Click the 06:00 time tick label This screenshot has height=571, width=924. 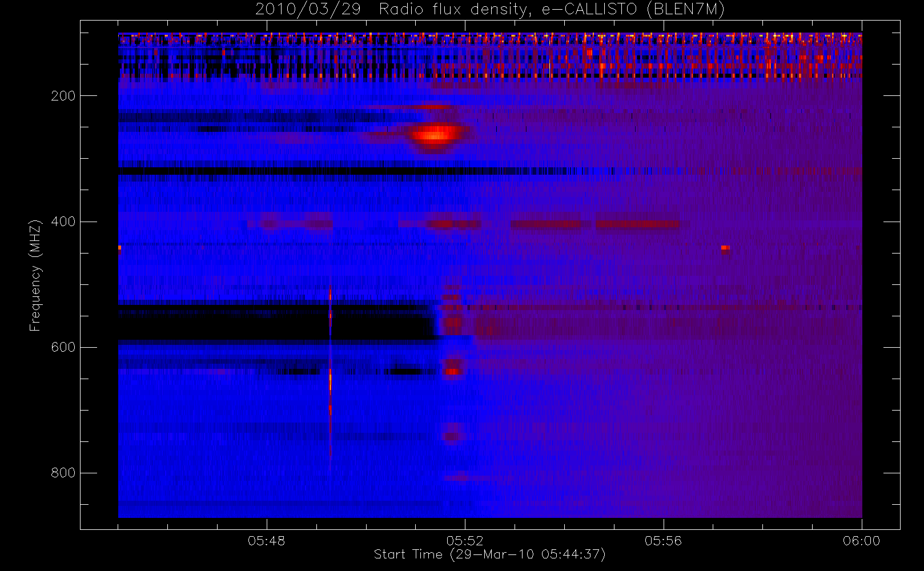click(861, 541)
